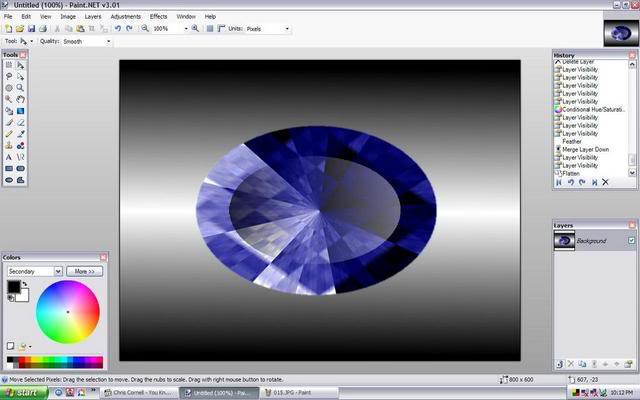Select the Move Selection tool
This screenshot has width=640, height=400.
(x=20, y=76)
